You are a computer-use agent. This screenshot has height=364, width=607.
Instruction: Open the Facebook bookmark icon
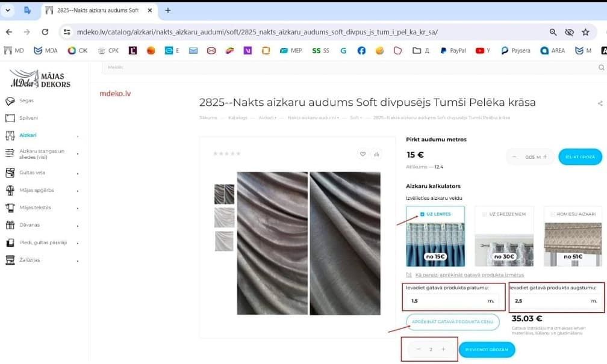coord(361,51)
